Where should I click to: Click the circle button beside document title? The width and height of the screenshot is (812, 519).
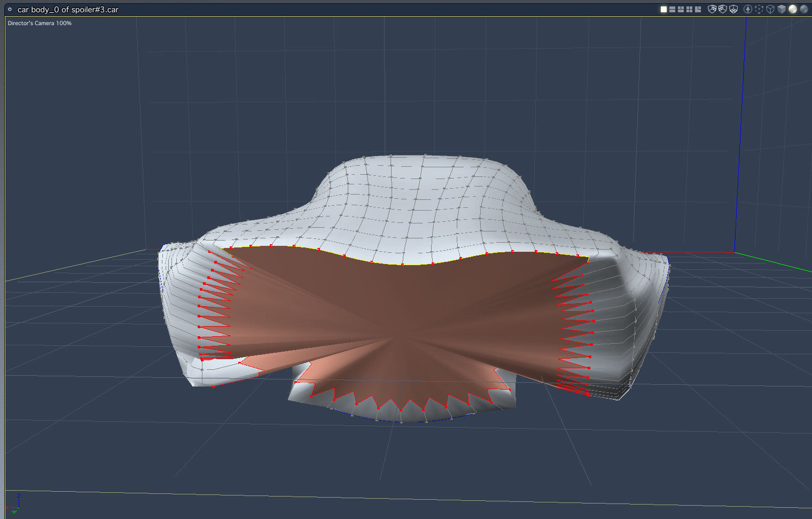(10, 9)
